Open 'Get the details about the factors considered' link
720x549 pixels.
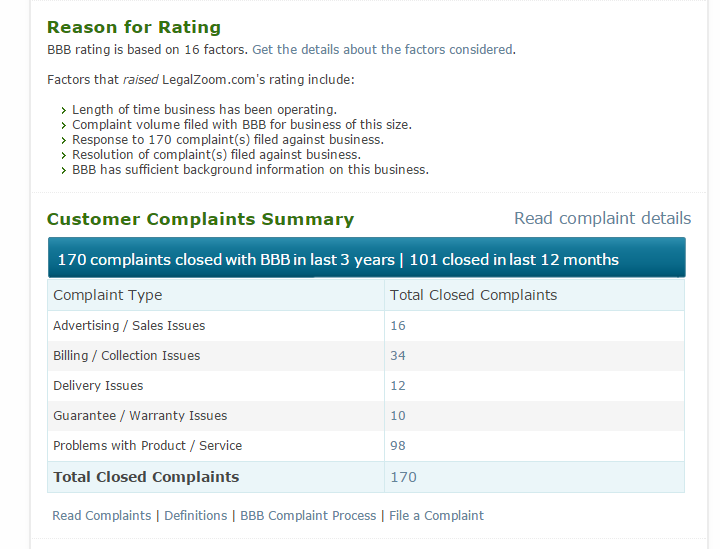point(382,50)
